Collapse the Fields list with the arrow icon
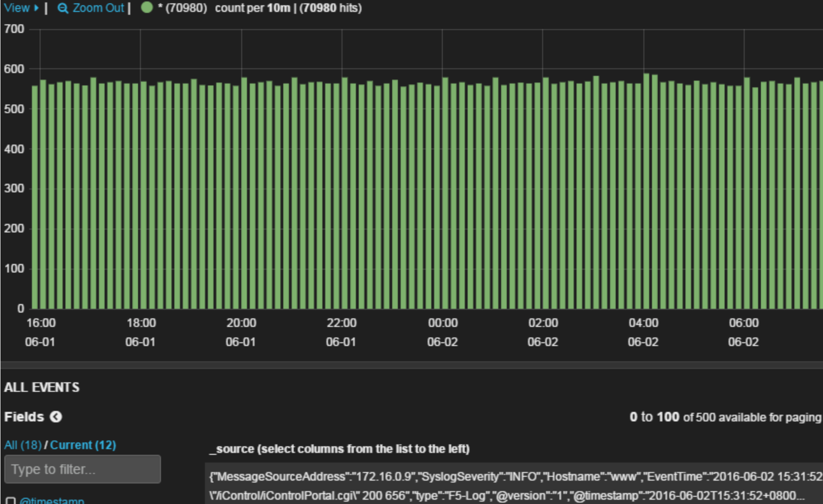The image size is (823, 504). 56,417
